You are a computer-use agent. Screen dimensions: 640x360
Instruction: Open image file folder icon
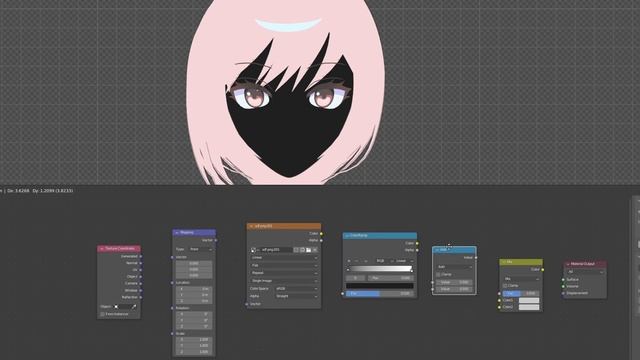point(309,250)
